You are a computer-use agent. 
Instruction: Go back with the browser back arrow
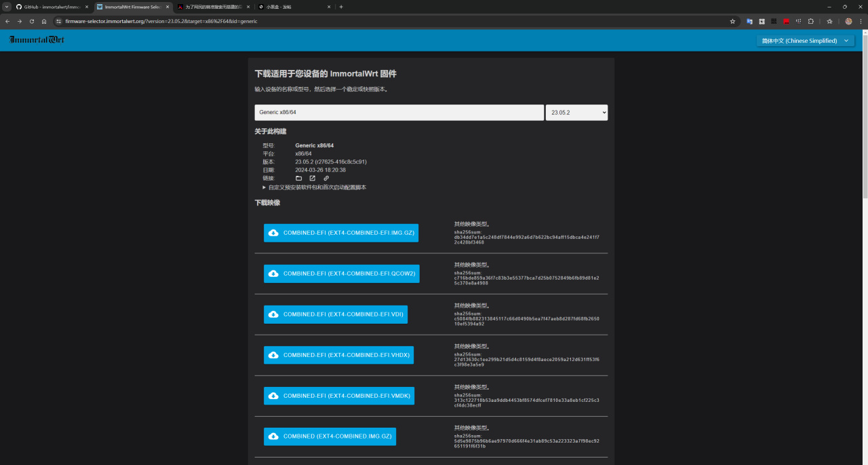[7, 21]
